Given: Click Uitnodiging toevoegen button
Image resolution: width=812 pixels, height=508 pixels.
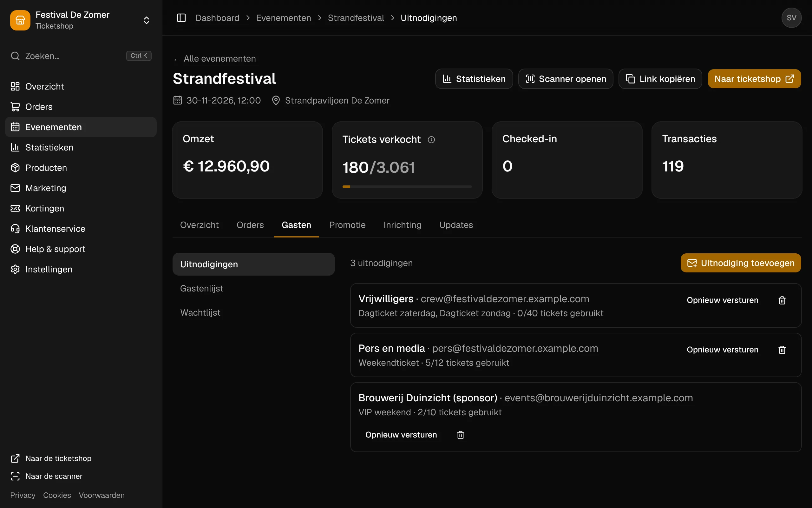Looking at the screenshot, I should point(741,263).
